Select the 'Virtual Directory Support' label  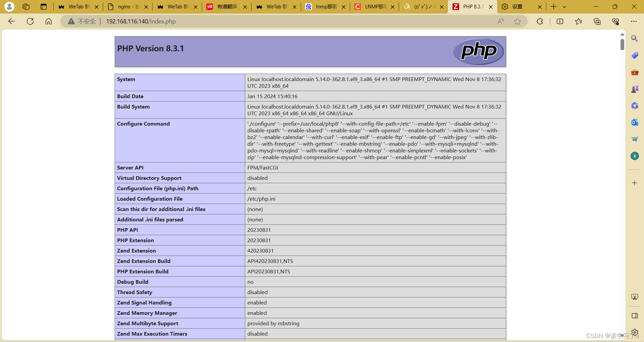coord(149,178)
